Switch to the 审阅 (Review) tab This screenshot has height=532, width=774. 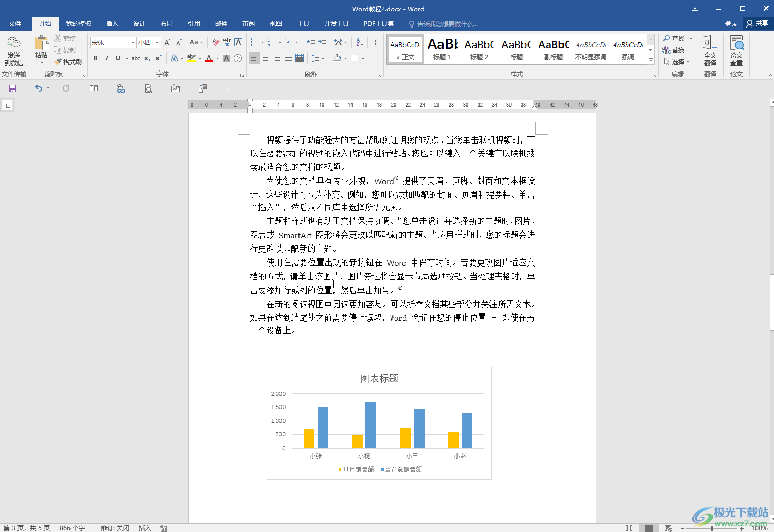coord(249,24)
